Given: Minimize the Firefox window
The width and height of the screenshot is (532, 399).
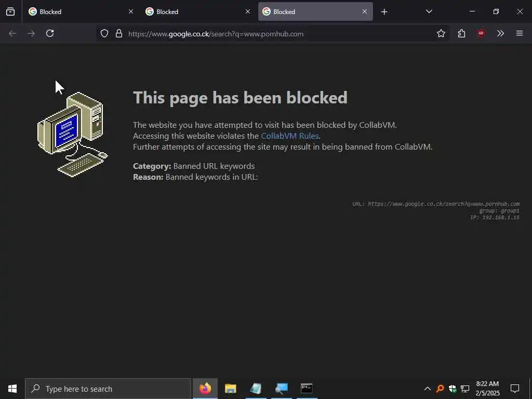Looking at the screenshot, I should click(x=472, y=11).
